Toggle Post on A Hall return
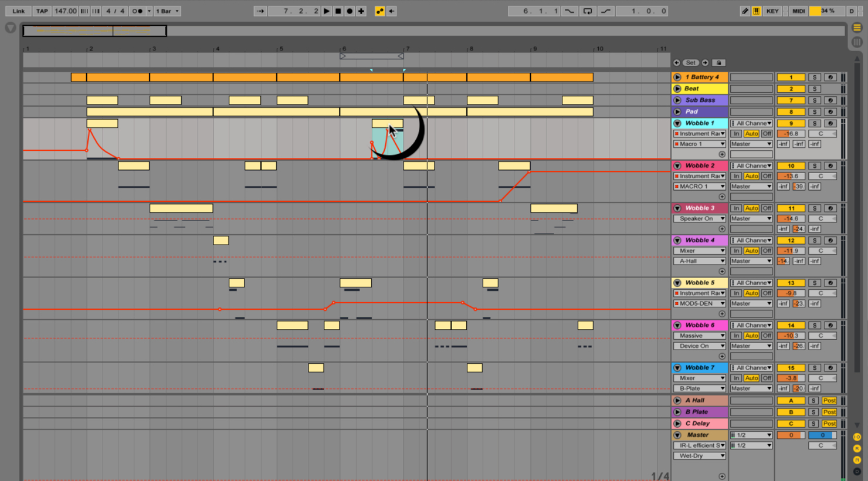 coord(829,401)
